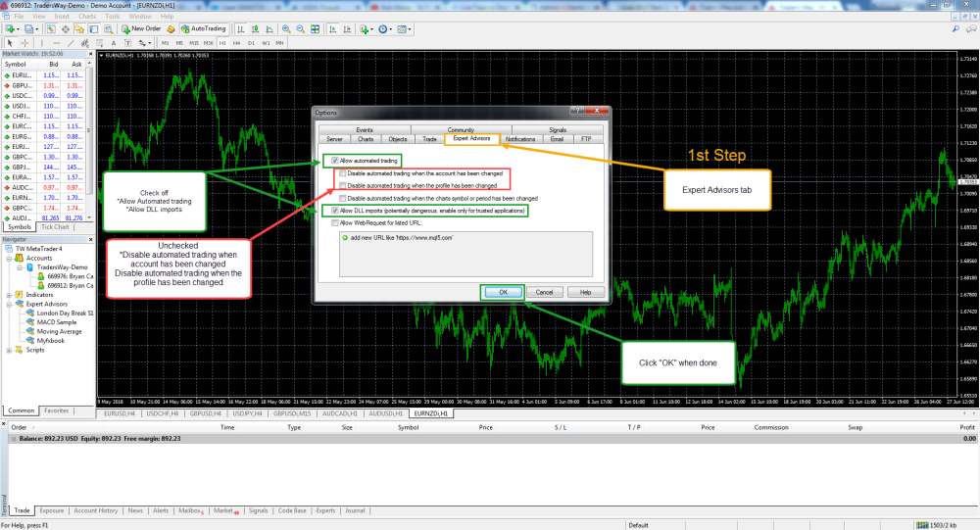This screenshot has width=980, height=530.
Task: Select the cursor arrow tool
Action: pyautogui.click(x=10, y=42)
